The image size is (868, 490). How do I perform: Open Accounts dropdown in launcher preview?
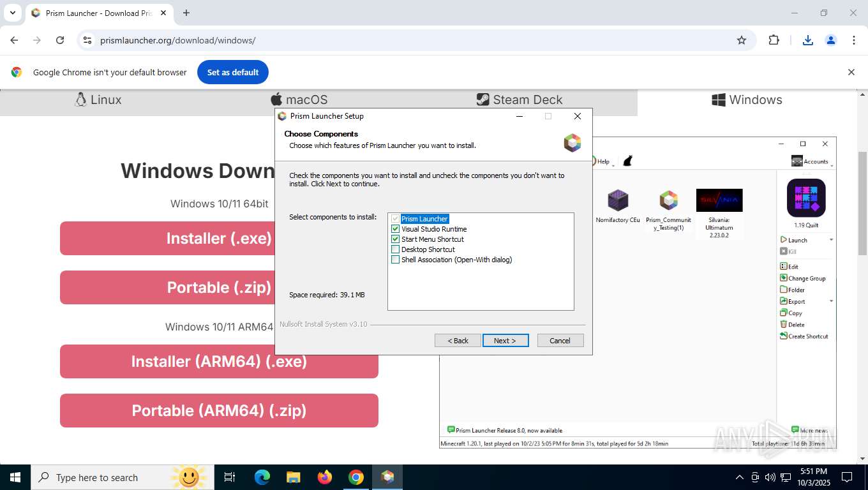[x=812, y=161]
